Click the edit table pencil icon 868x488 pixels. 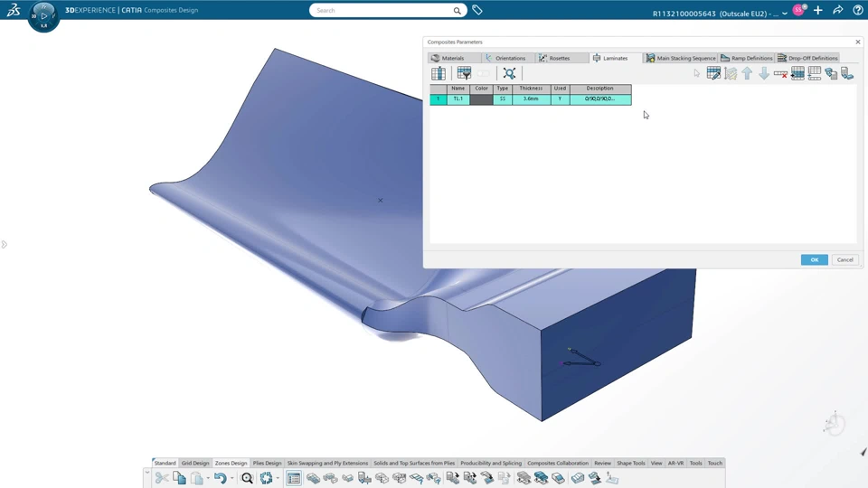pyautogui.click(x=713, y=73)
